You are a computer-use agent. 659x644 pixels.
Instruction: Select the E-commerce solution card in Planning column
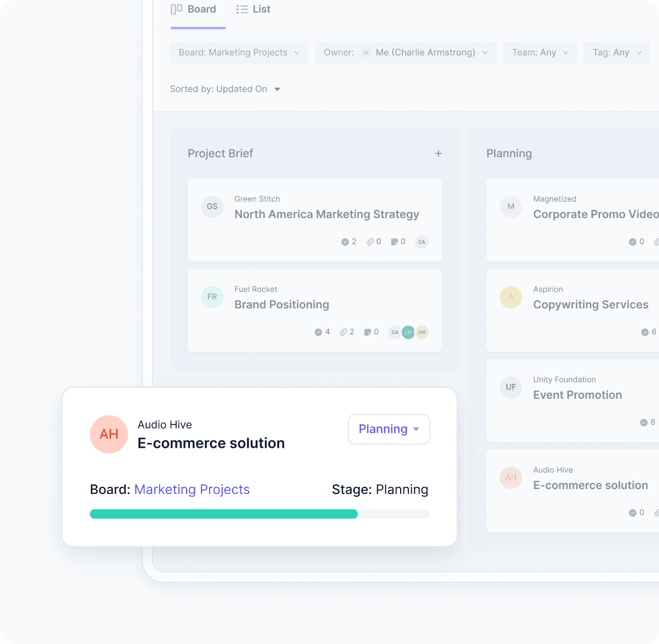[x=590, y=485]
